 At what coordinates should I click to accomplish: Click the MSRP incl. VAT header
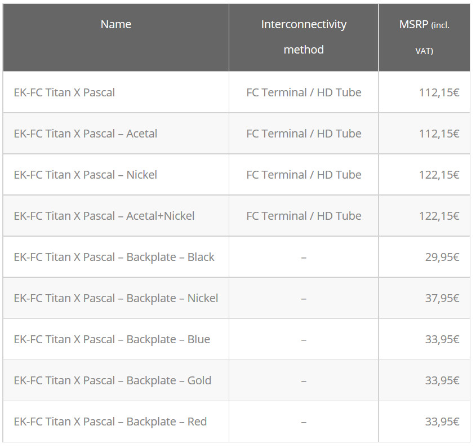pos(424,37)
